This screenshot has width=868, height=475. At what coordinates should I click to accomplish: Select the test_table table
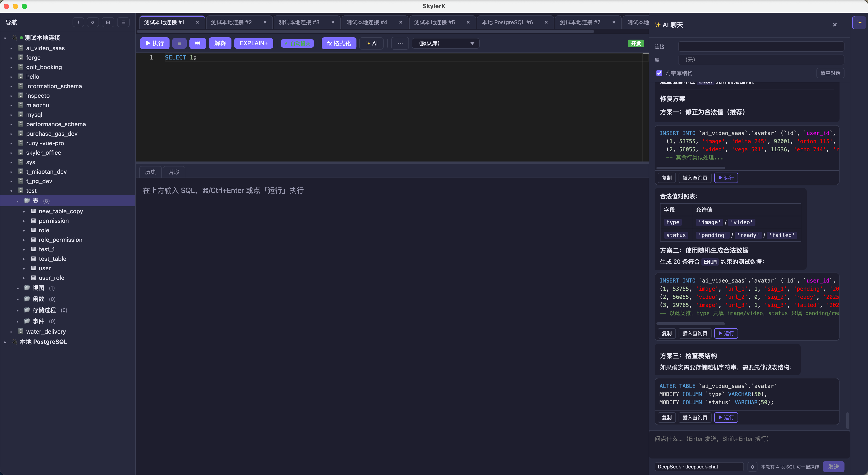pyautogui.click(x=52, y=259)
